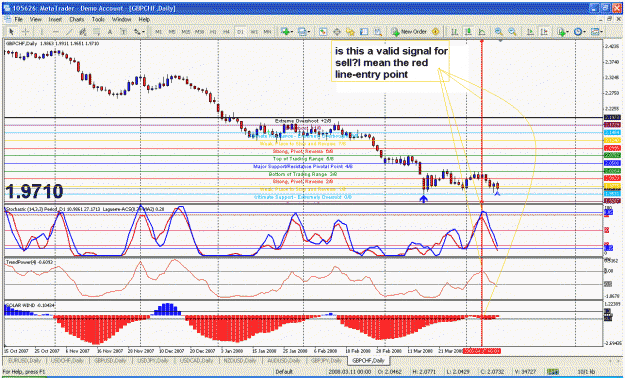Viewport: 625px width, 378px height.
Task: Toggle Expert Advisors button
Action: pyautogui.click(x=435, y=32)
